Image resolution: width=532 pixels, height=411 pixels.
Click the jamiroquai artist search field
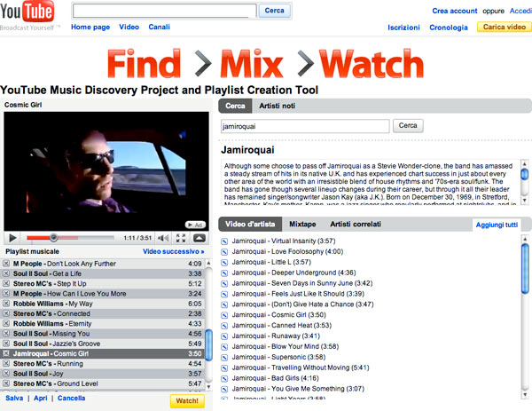coord(305,126)
